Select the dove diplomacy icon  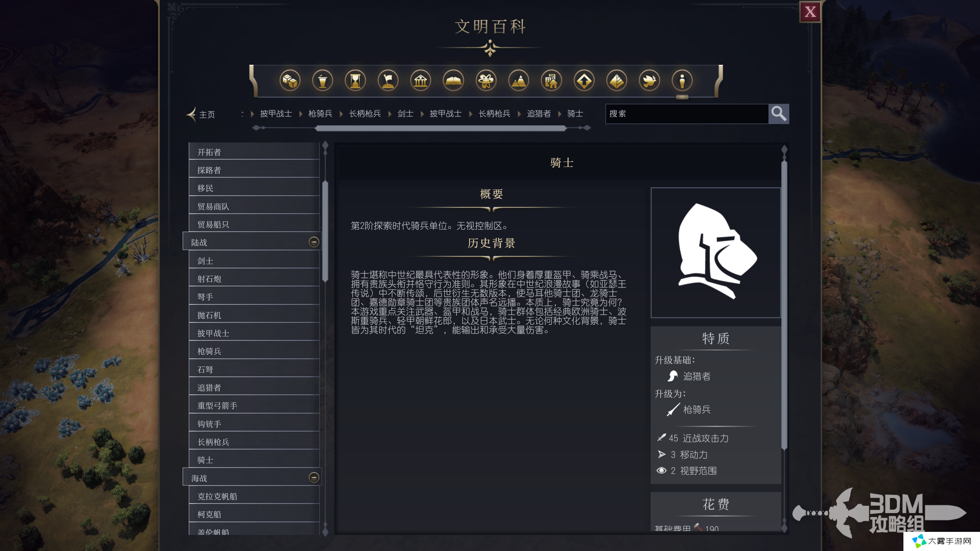coord(649,81)
